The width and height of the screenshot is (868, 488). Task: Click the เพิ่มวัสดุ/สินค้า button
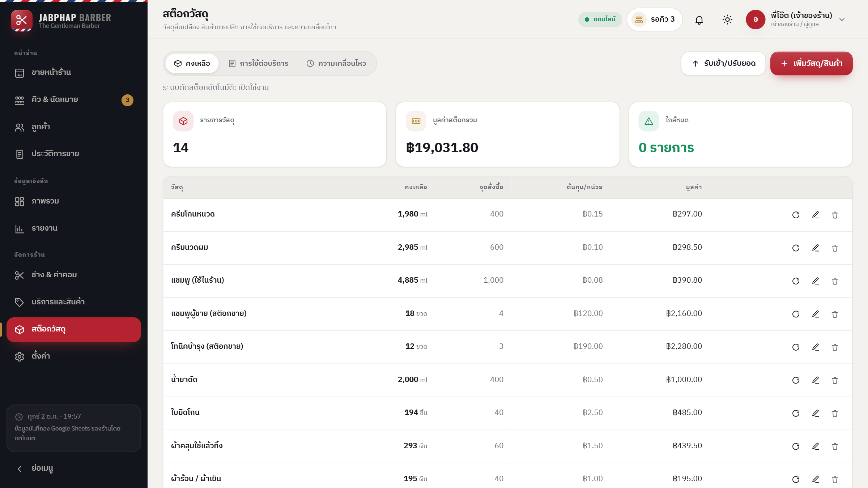click(x=811, y=64)
